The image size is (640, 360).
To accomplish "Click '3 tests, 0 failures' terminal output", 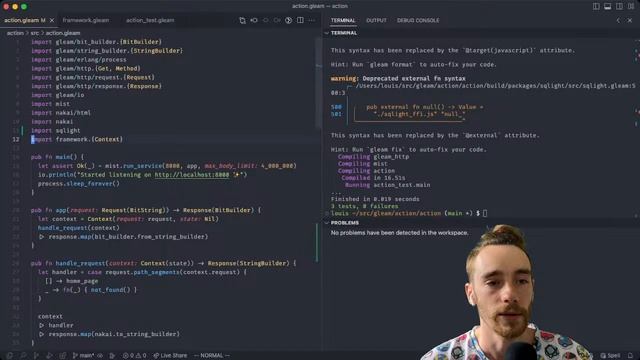I will [x=364, y=206].
